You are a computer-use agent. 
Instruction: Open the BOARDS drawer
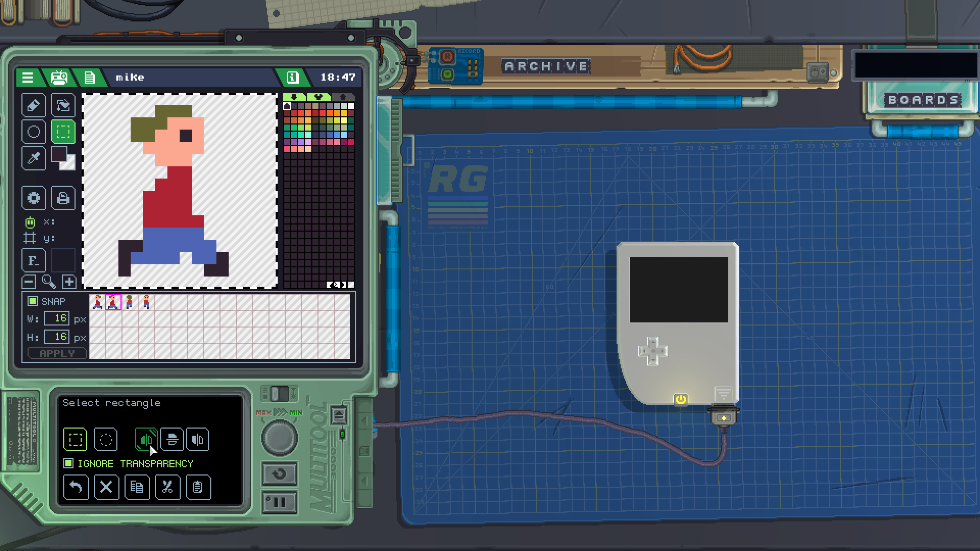click(923, 100)
